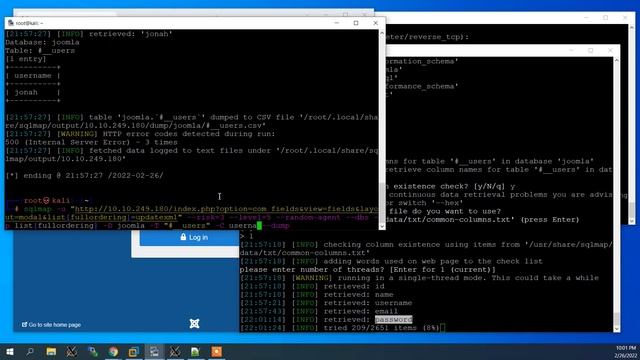Click '500 (Internal Server Error) - 3 times' line
The height and width of the screenshot is (360, 640).
click(91, 142)
